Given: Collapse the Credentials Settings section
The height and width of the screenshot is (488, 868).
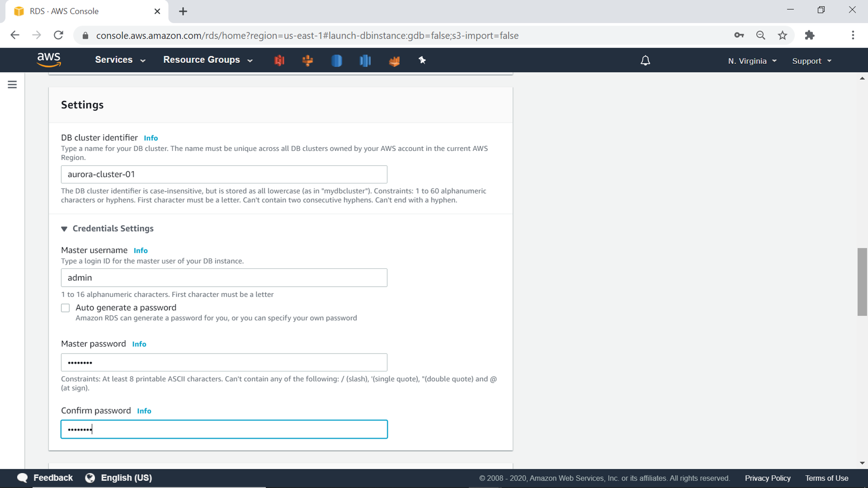Looking at the screenshot, I should [64, 229].
